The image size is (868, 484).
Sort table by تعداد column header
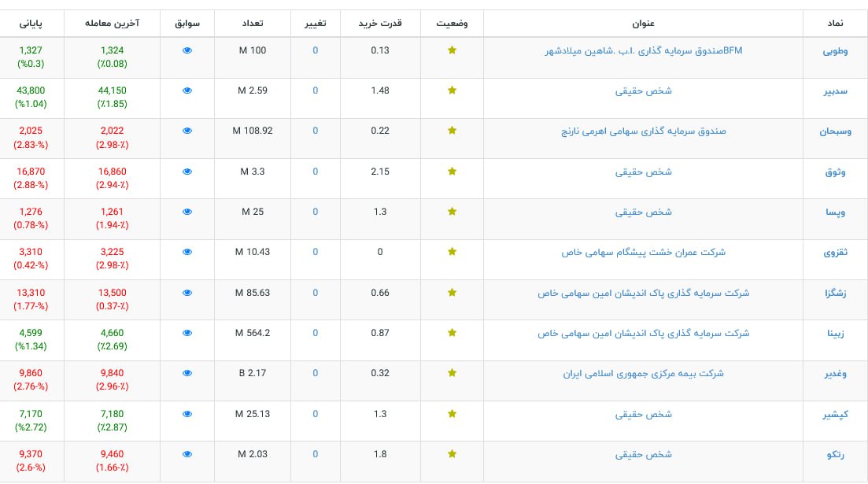tap(252, 23)
